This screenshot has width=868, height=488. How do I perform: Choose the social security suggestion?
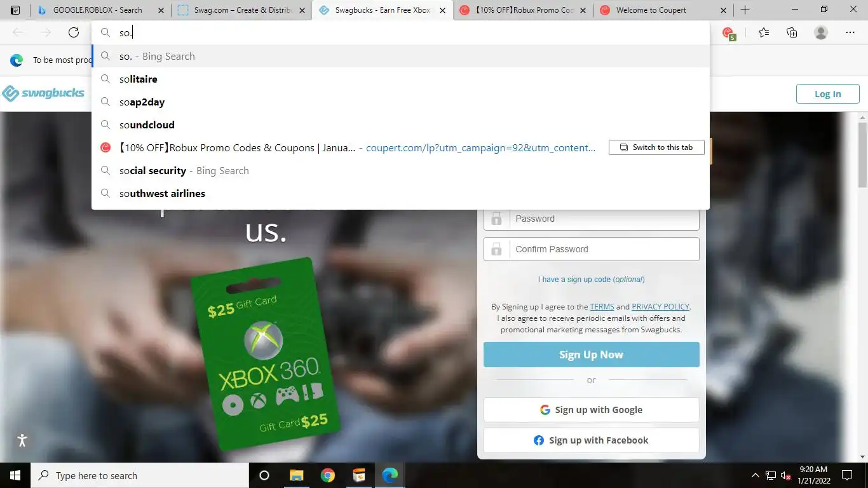click(400, 170)
